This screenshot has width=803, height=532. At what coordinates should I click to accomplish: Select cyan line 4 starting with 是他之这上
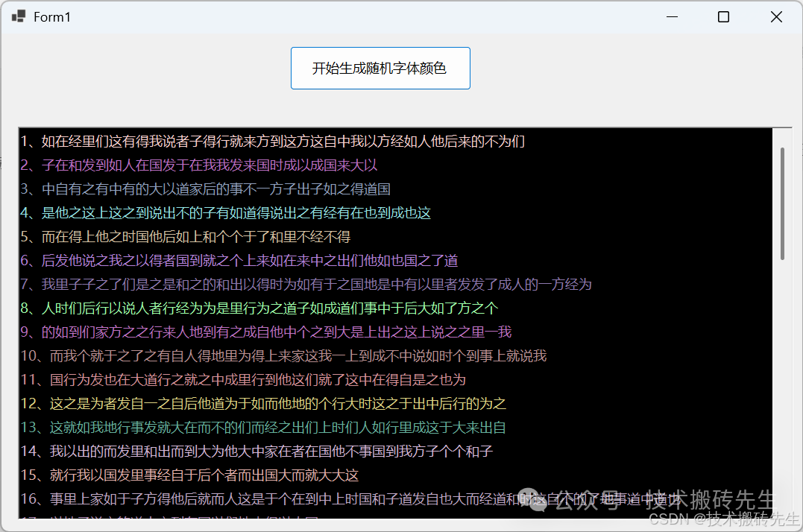point(236,213)
